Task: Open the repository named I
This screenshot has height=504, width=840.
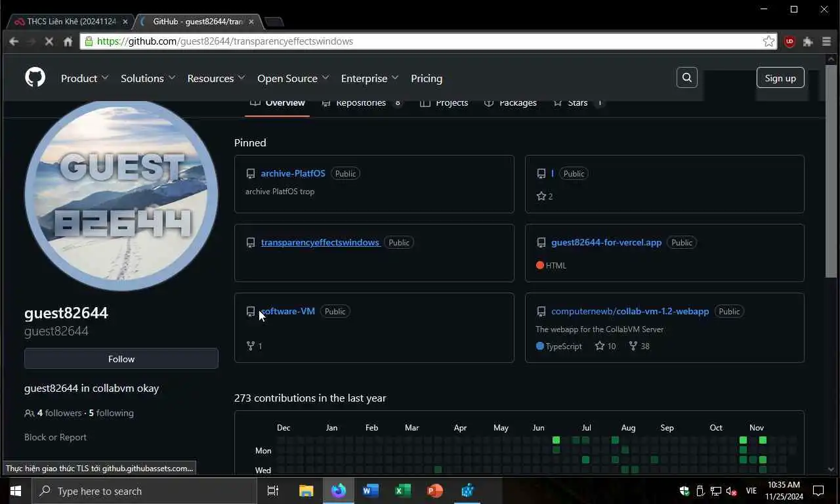Action: point(553,174)
